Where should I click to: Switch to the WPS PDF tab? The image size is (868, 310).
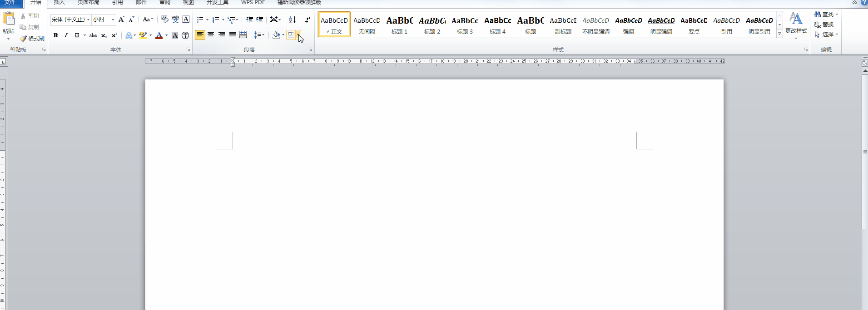point(253,3)
